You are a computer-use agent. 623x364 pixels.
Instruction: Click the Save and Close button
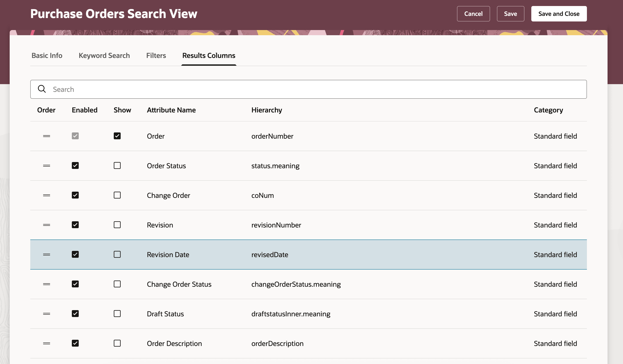point(559,14)
